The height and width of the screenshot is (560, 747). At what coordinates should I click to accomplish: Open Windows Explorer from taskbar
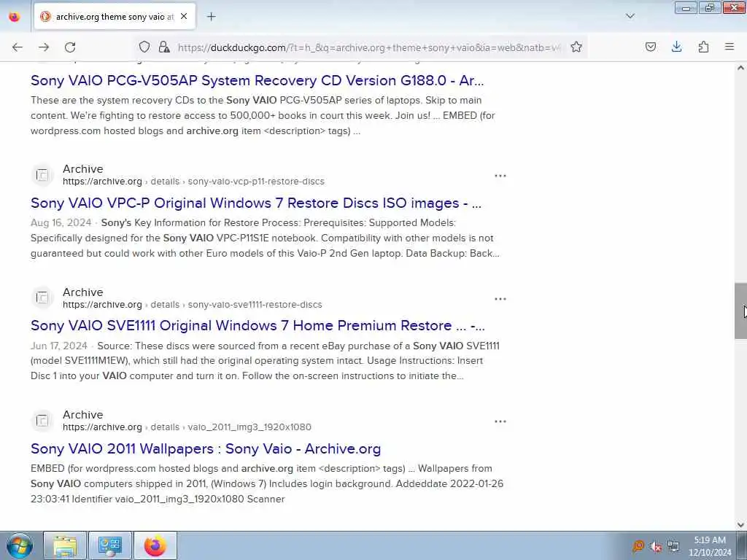point(65,545)
